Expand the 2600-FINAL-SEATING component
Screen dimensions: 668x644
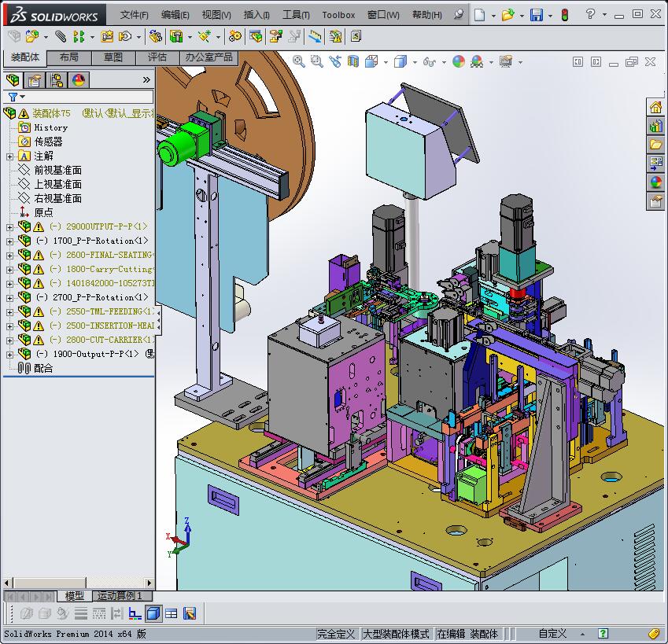point(9,256)
